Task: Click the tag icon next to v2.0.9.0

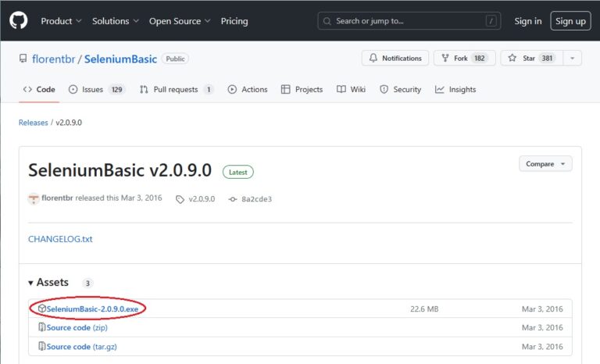Action: click(180, 199)
